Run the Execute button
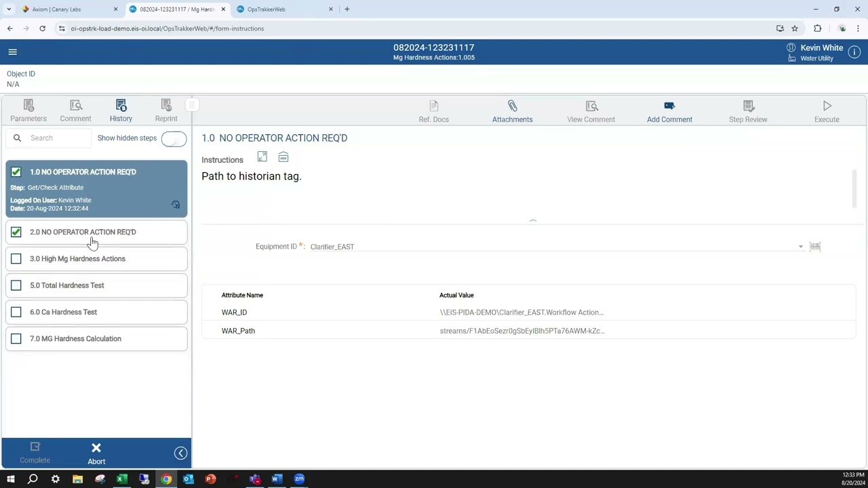 pos(827,112)
